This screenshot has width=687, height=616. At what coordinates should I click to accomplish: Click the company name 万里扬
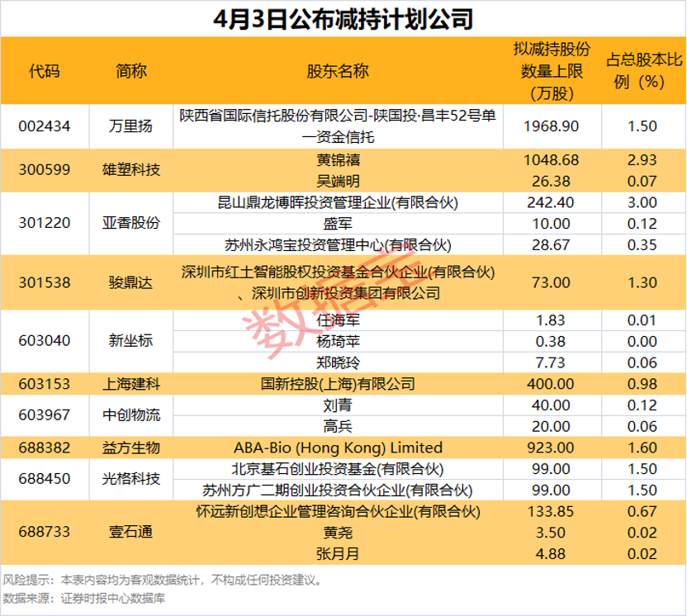130,126
